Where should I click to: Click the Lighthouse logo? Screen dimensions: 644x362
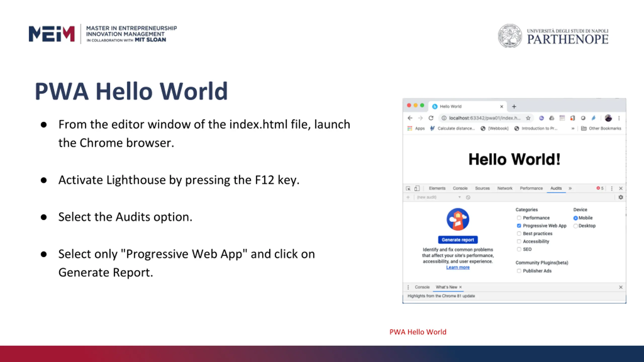[x=458, y=219]
